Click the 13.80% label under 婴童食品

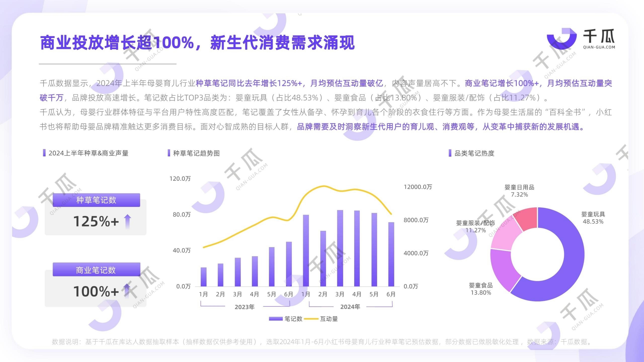481,293
